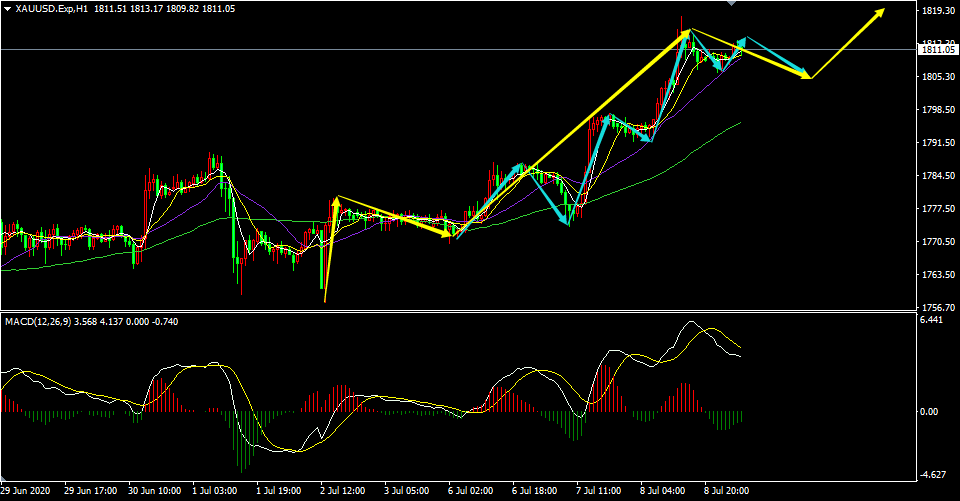Click the grey corner triangle above 29 Jun 2020
Viewport: 960px width, 501px height.
[x=5, y=478]
